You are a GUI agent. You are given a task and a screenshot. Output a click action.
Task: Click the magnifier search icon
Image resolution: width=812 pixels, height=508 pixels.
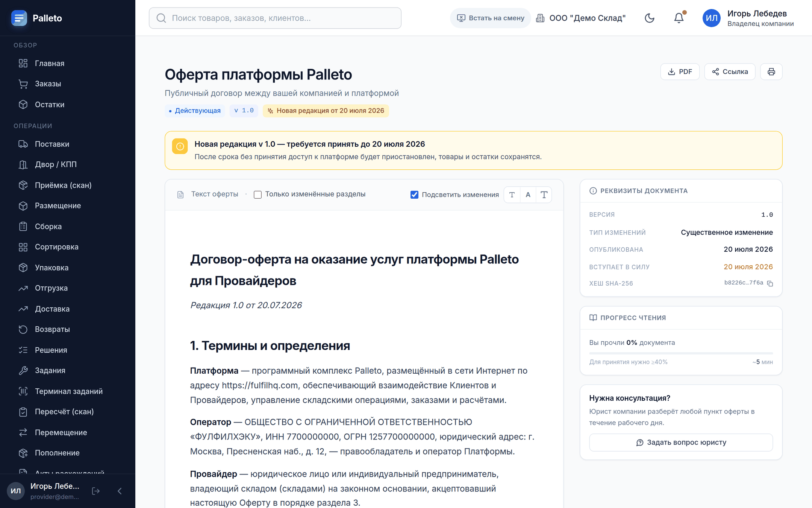[161, 18]
